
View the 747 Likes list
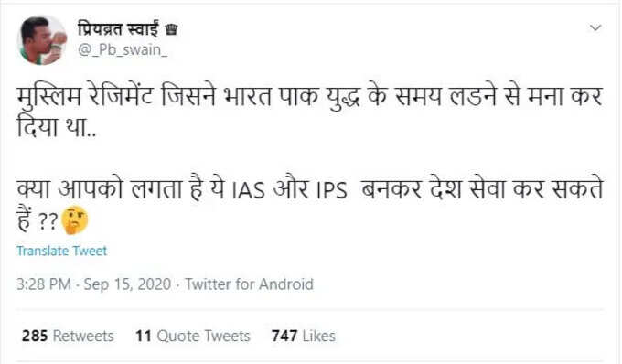(x=304, y=336)
